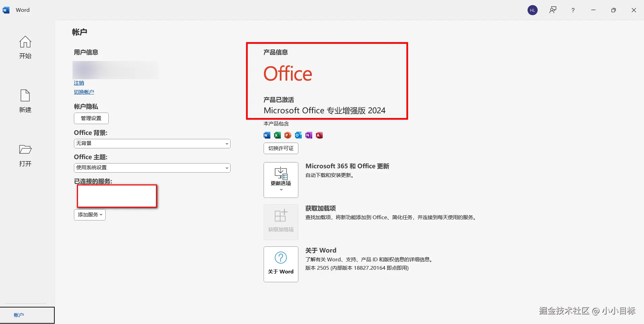
Task: Click the 产品已激活 status text
Action: [279, 100]
